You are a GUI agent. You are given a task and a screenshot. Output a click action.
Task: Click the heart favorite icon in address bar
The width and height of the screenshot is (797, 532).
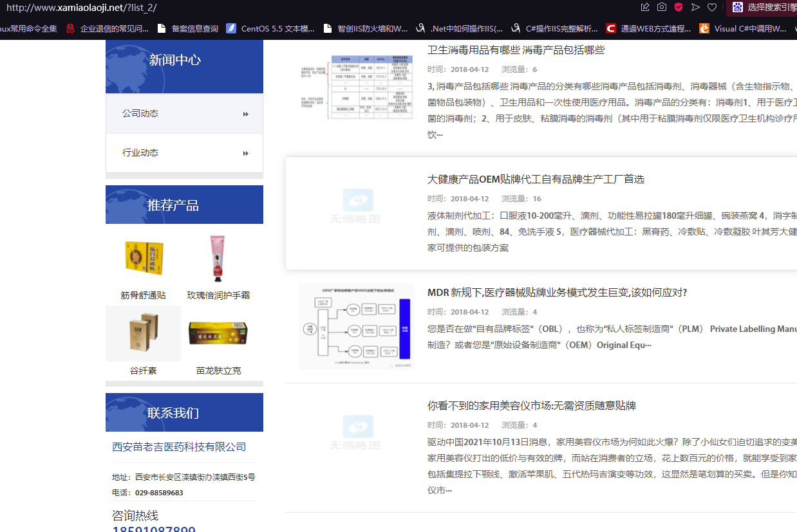tap(711, 7)
